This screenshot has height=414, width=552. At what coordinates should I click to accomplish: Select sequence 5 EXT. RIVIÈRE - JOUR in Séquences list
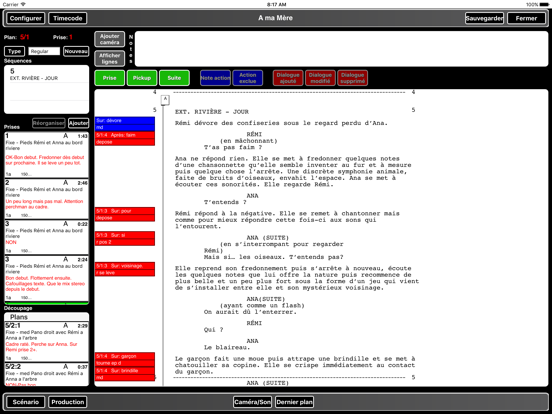(x=46, y=74)
